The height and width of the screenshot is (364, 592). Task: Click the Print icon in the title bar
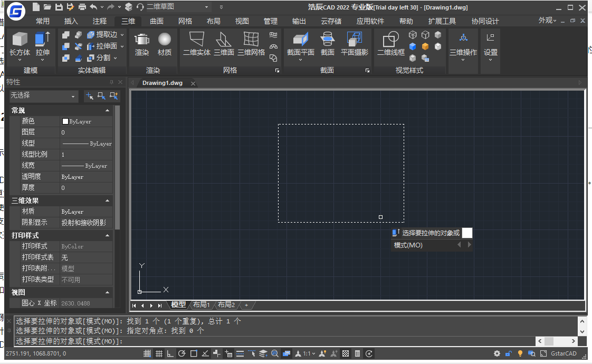click(x=82, y=7)
